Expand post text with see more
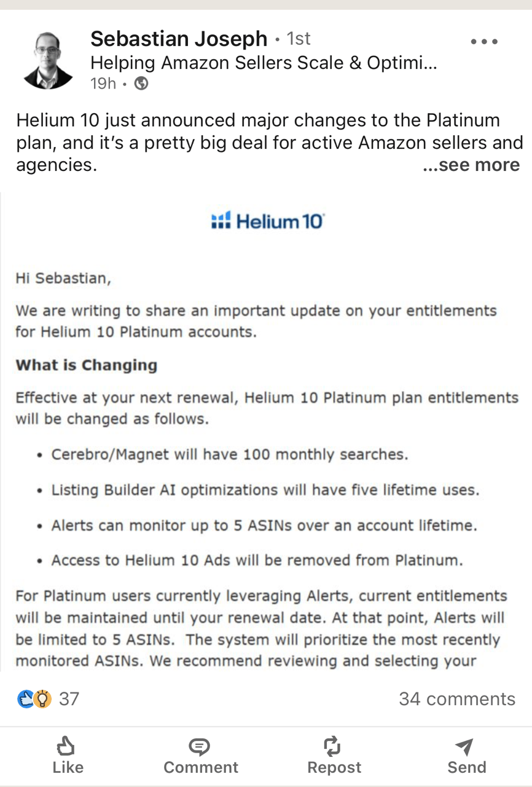 (x=471, y=165)
